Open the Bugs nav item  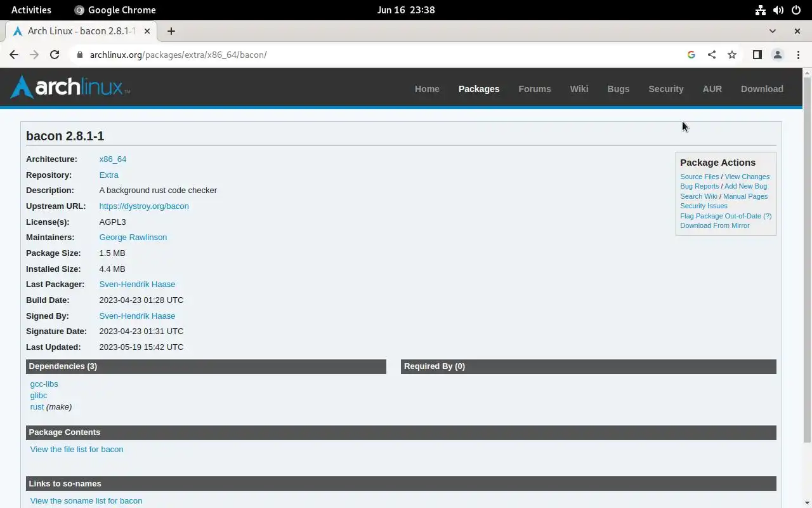click(x=619, y=89)
